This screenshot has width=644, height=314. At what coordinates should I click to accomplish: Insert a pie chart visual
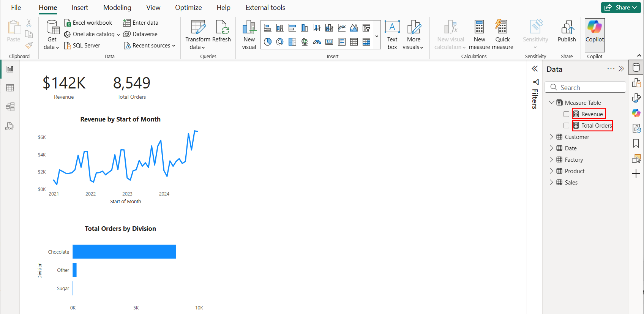pos(267,42)
